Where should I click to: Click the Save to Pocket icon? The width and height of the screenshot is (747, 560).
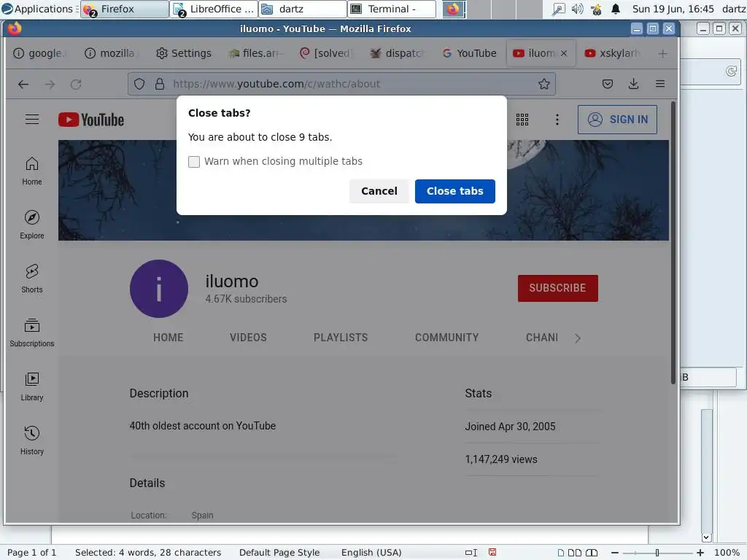pos(608,85)
